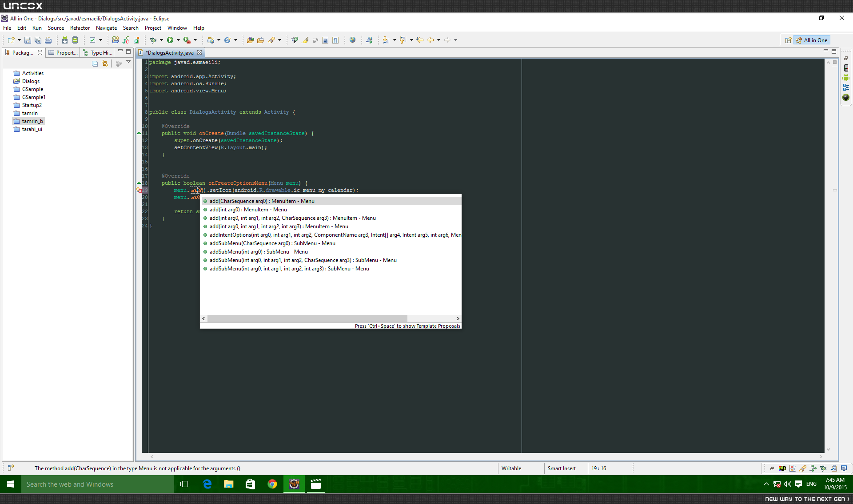Open the File menu
This screenshot has height=504, width=853.
pyautogui.click(x=7, y=28)
